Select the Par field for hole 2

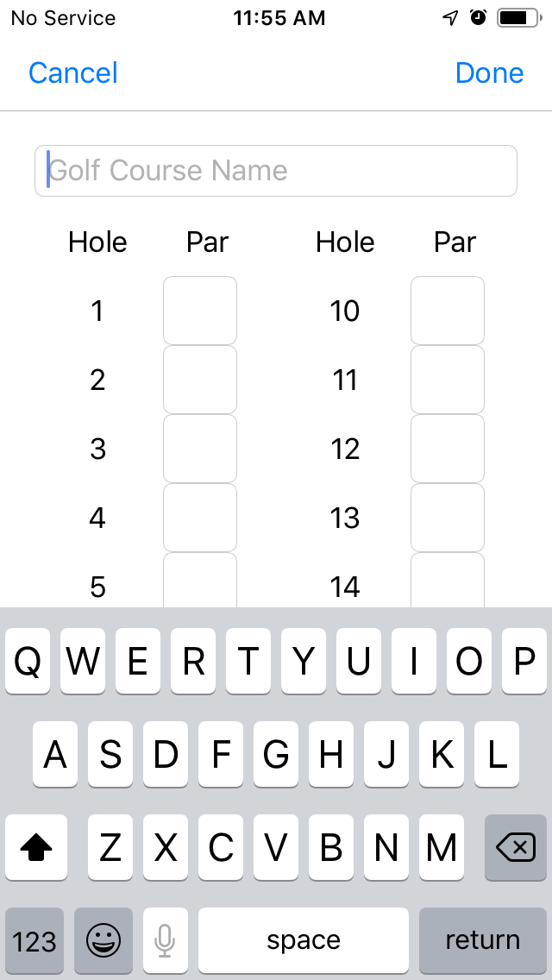click(x=199, y=380)
